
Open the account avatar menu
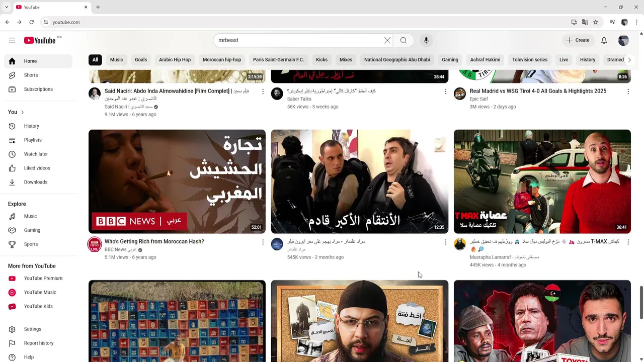tap(623, 40)
